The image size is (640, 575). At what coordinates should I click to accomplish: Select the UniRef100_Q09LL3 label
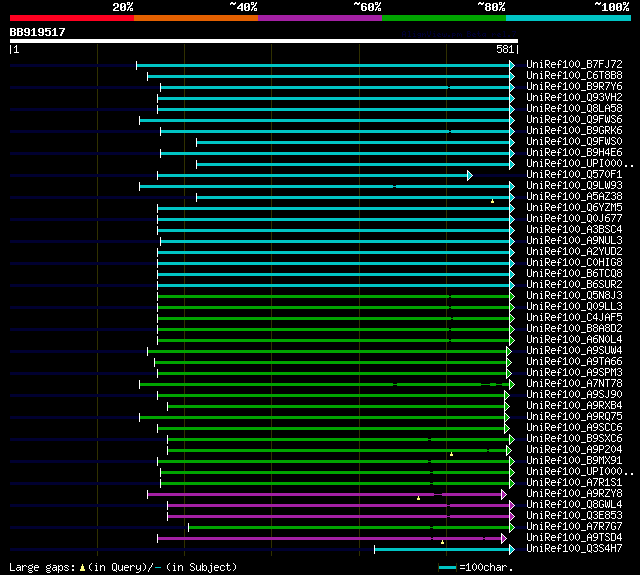point(574,307)
